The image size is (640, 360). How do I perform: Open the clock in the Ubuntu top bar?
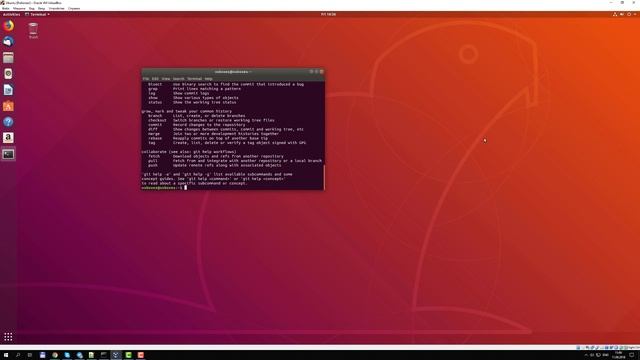point(328,14)
